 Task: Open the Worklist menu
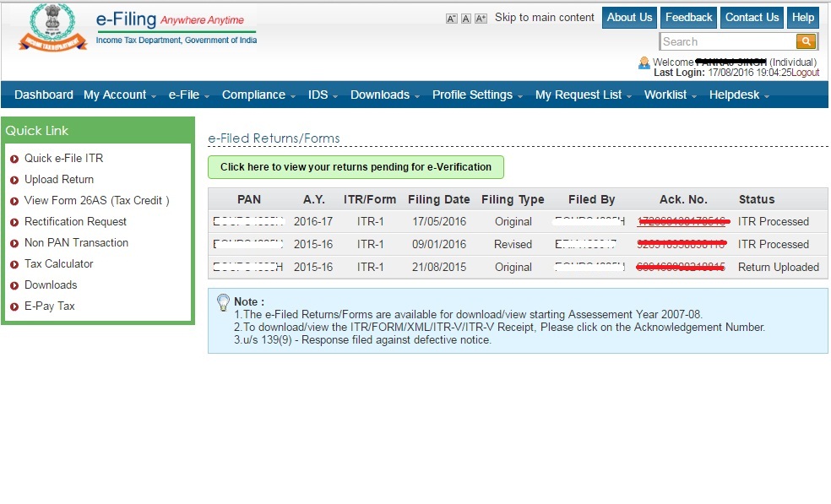coord(665,95)
